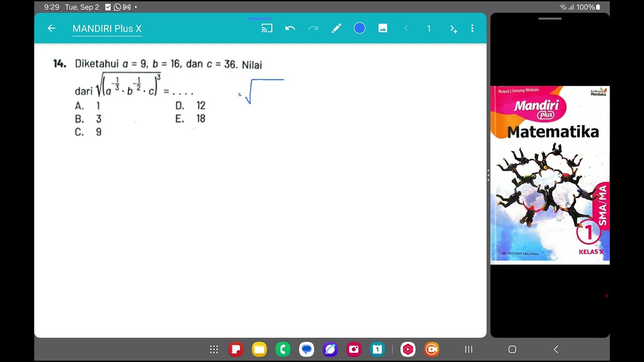
Task: Tap the battery 100% indicator
Action: (588, 7)
